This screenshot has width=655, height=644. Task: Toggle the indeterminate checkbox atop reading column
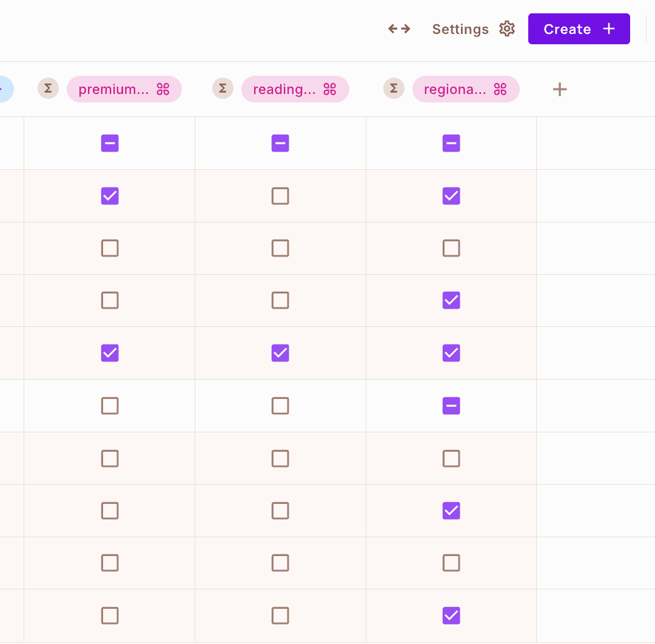pos(280,143)
